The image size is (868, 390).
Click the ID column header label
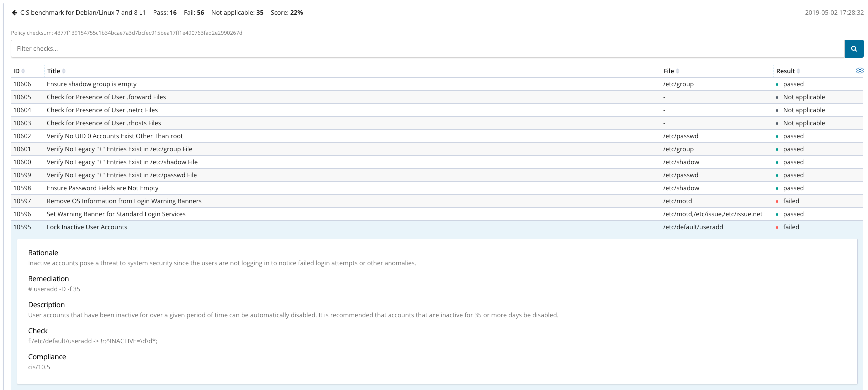click(x=16, y=71)
